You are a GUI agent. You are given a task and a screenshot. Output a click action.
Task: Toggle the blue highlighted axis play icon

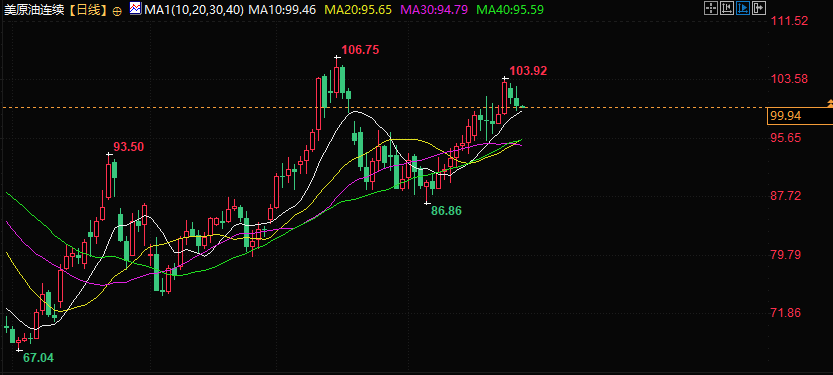[x=743, y=8]
